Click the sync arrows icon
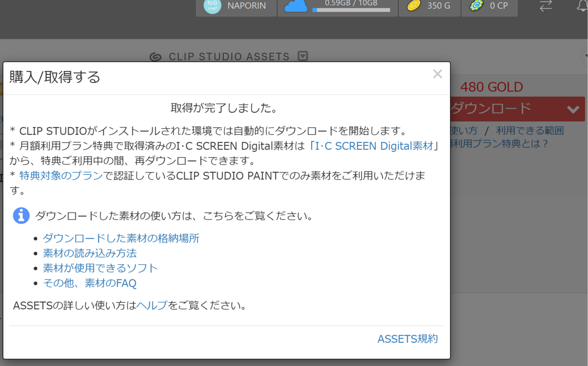The image size is (588, 366). [546, 6]
